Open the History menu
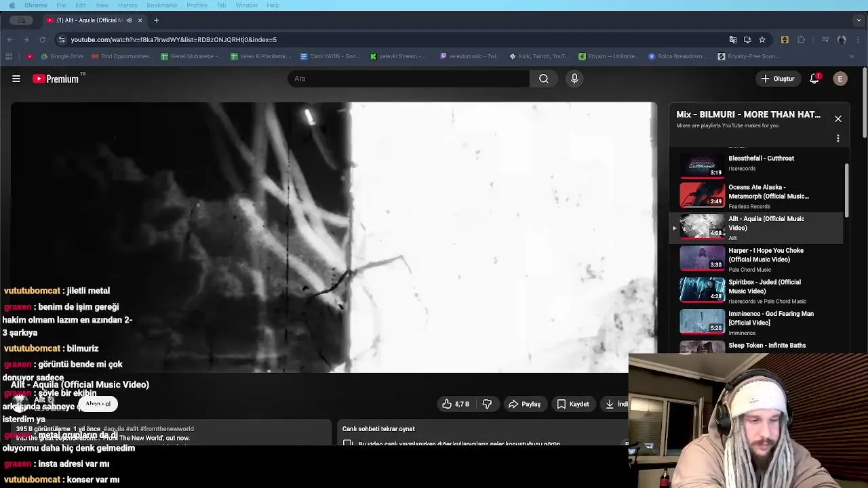868x488 pixels. (127, 5)
